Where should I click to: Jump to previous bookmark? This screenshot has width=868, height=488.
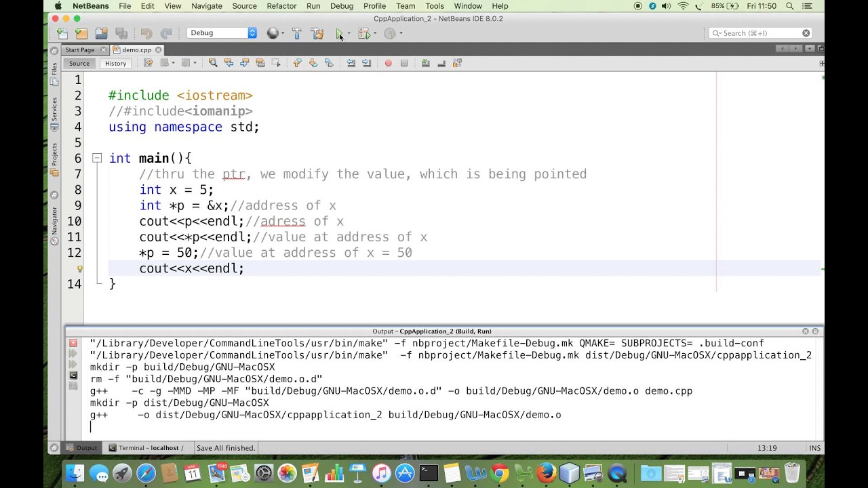click(297, 63)
